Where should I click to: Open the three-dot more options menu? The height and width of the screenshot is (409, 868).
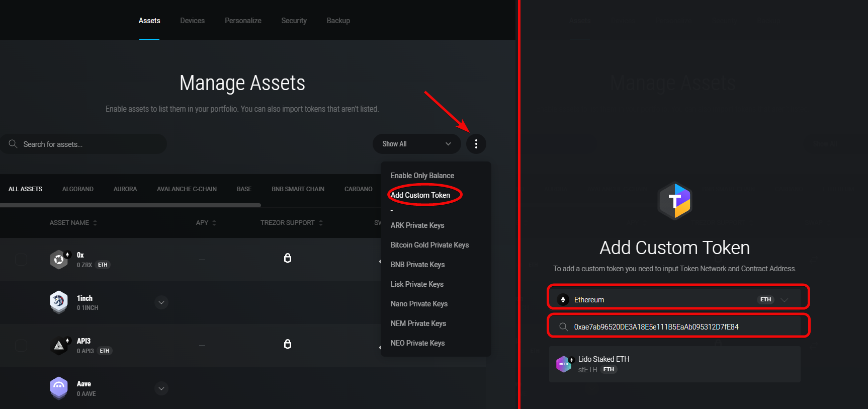pyautogui.click(x=476, y=144)
